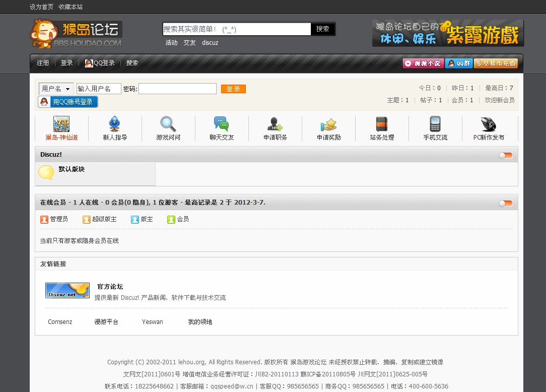This screenshot has width=546, height=392.
Task: Click the qqspeed@w.cn email in footer
Action: pos(232,386)
